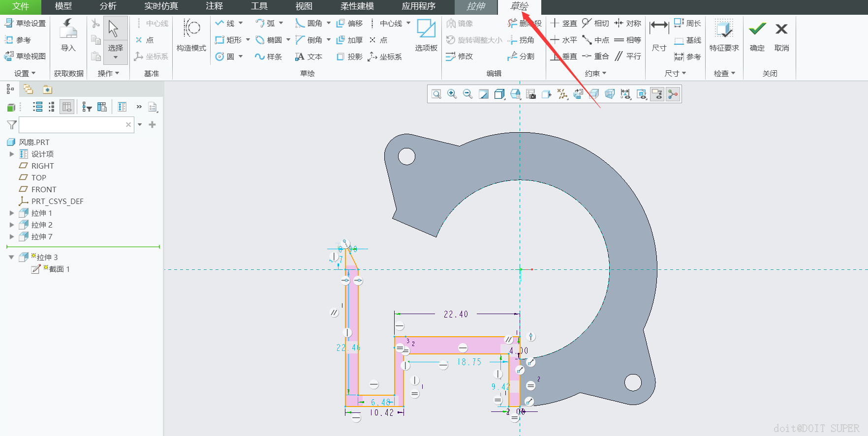Select the 矩形 rectangle sketch tool
Screen dimensions: 868x436
click(229, 40)
